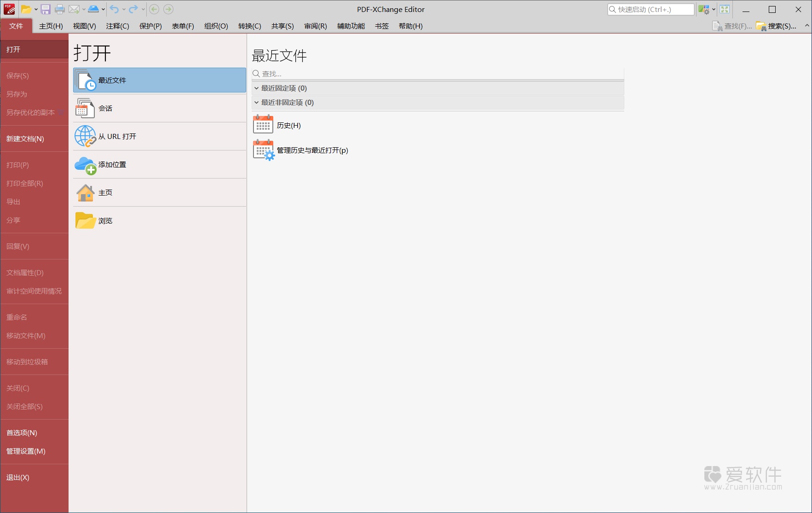Open the 组织(O) menu
Image resolution: width=812 pixels, height=513 pixels.
pyautogui.click(x=216, y=26)
